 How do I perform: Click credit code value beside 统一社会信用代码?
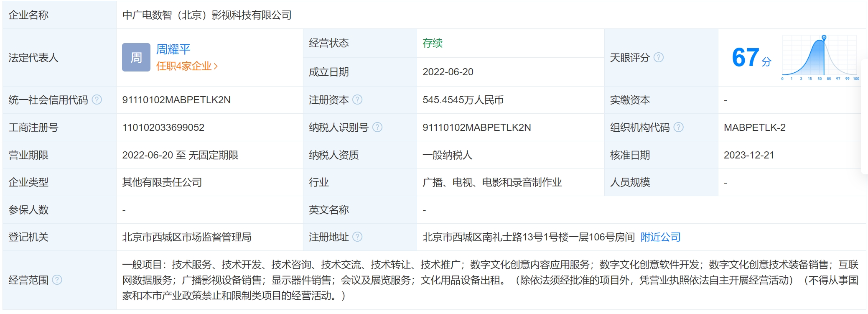pos(176,100)
